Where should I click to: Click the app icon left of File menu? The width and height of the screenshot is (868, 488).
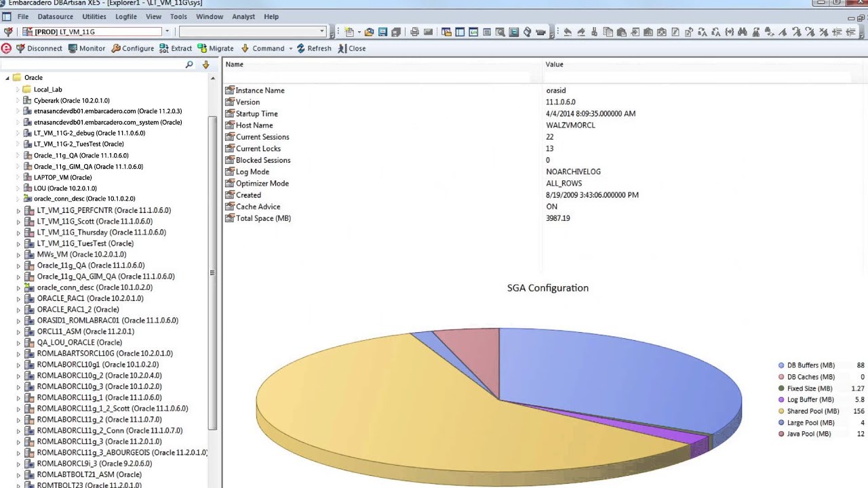click(6, 16)
